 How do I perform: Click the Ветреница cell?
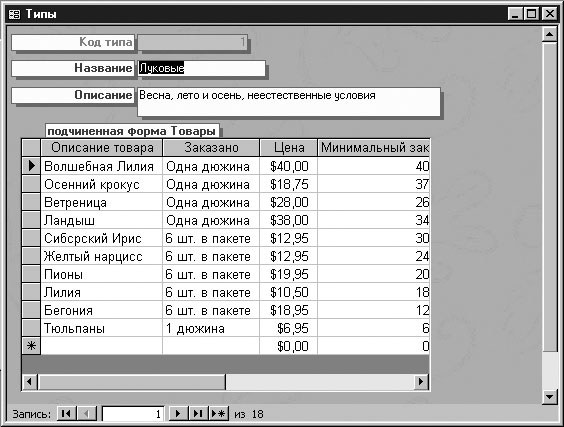pyautogui.click(x=102, y=202)
